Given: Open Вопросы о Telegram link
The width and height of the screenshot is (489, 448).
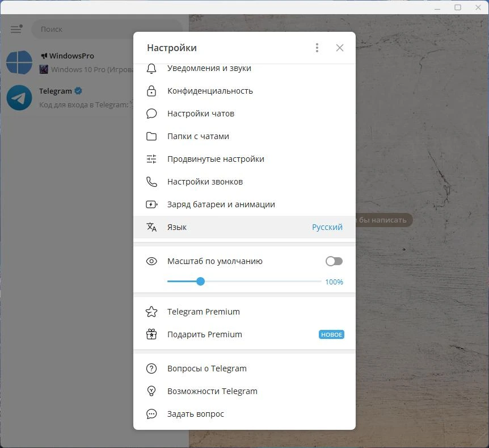Looking at the screenshot, I should pos(244,369).
